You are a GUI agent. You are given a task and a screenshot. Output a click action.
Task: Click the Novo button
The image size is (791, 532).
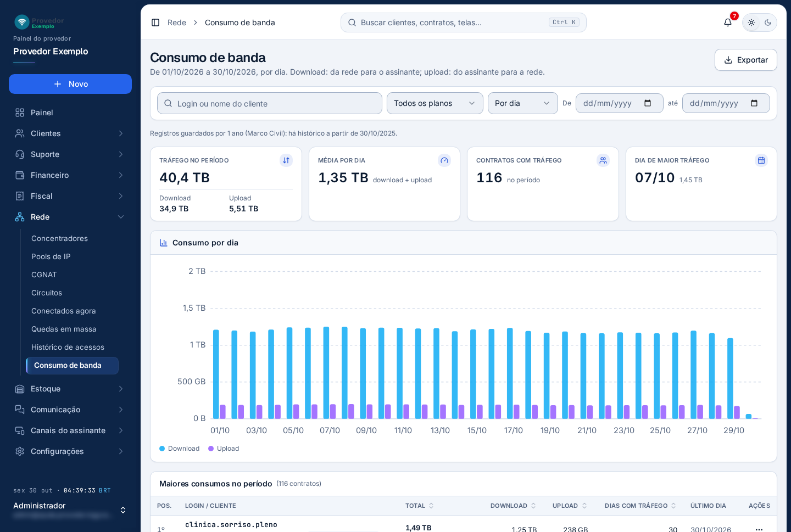70,84
